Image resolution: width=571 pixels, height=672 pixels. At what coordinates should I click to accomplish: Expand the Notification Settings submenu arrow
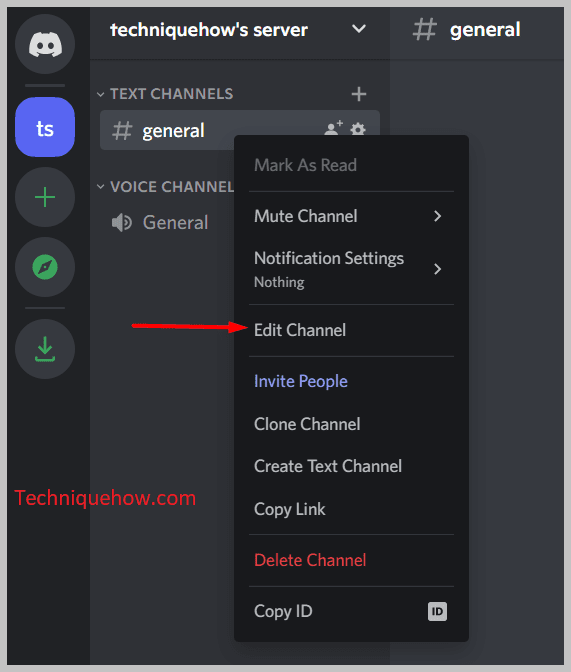(x=437, y=269)
